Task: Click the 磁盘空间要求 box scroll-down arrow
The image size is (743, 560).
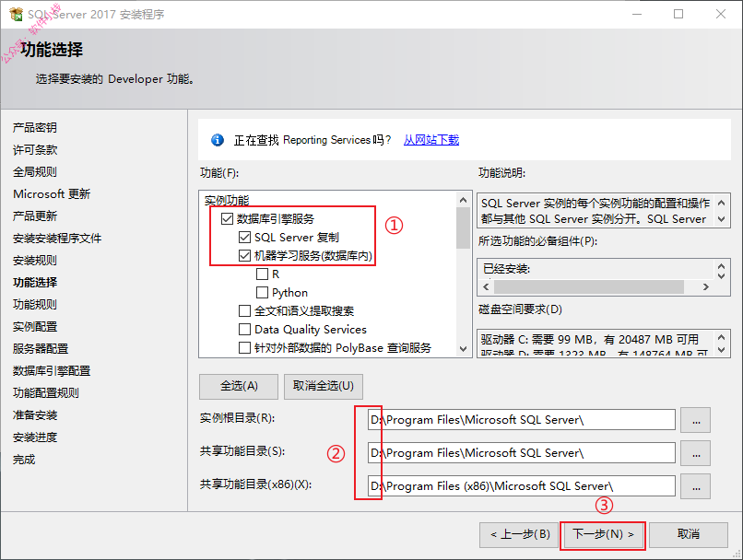Action: click(721, 350)
